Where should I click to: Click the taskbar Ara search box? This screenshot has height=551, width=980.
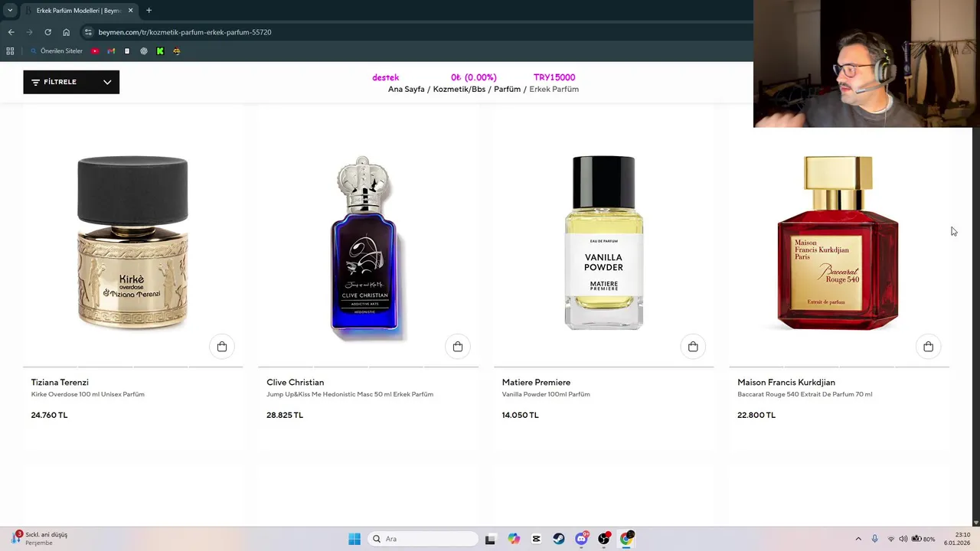[423, 539]
